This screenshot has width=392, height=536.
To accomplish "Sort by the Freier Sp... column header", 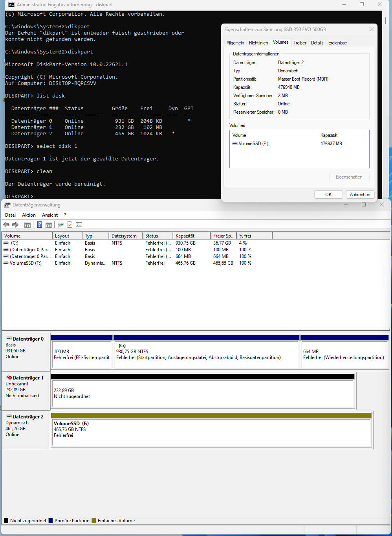I will [x=224, y=236].
